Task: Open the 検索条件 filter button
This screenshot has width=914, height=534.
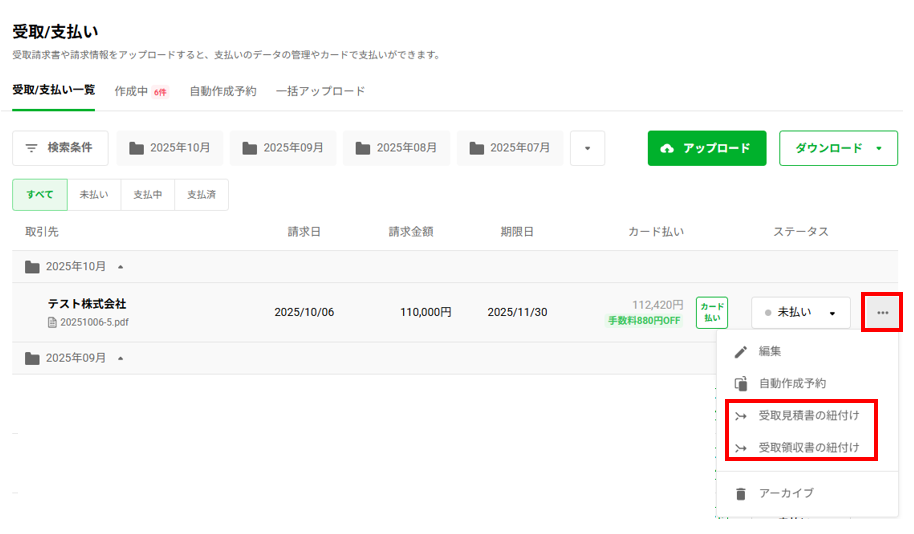Action: coord(60,148)
